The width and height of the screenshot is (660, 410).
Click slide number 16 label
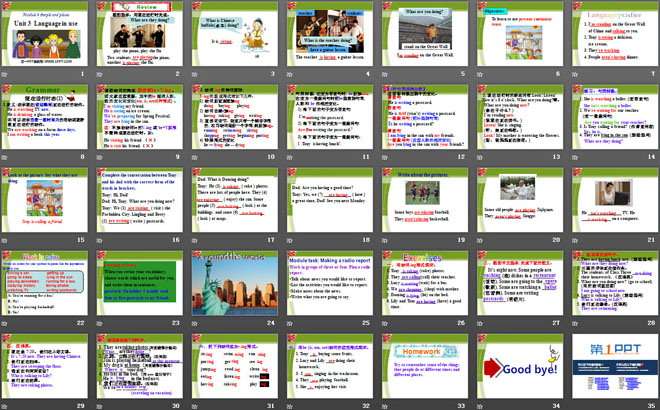coord(176,240)
